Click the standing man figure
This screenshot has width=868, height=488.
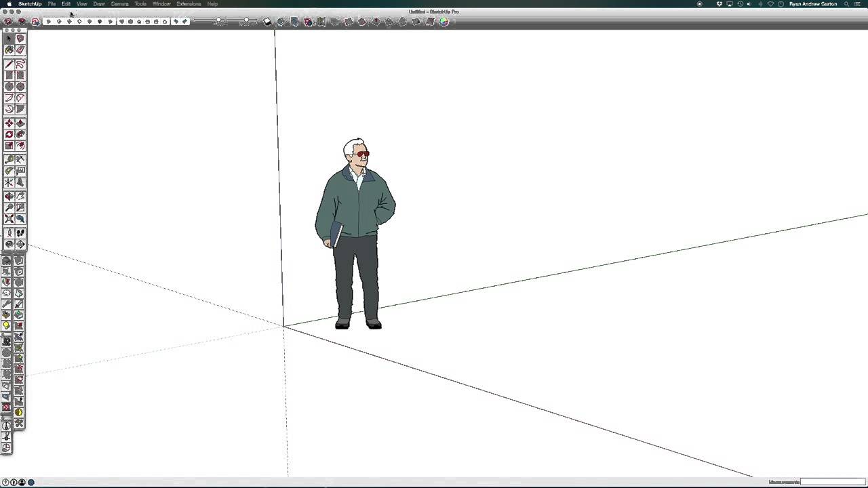355,234
